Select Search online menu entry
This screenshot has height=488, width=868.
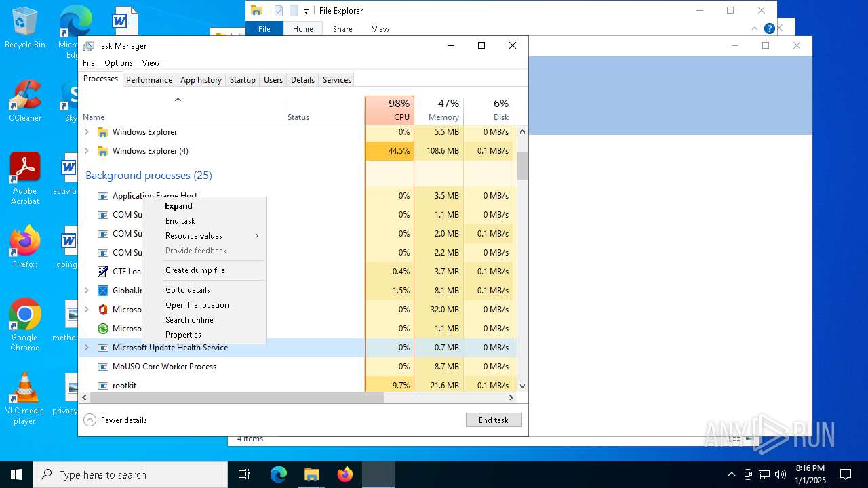[203, 320]
